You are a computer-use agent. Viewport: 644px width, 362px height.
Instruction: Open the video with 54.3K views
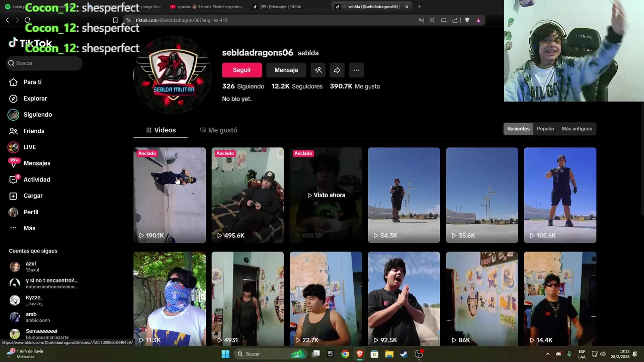click(x=404, y=195)
